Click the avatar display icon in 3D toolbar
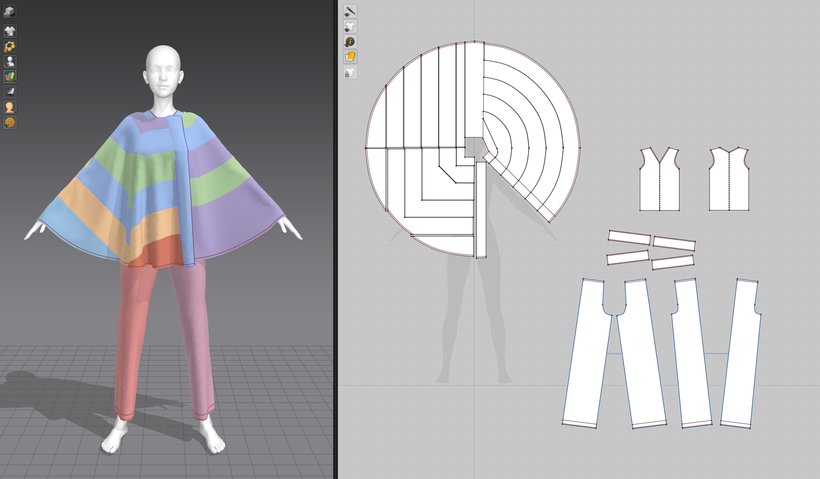The height and width of the screenshot is (479, 820). point(9,62)
